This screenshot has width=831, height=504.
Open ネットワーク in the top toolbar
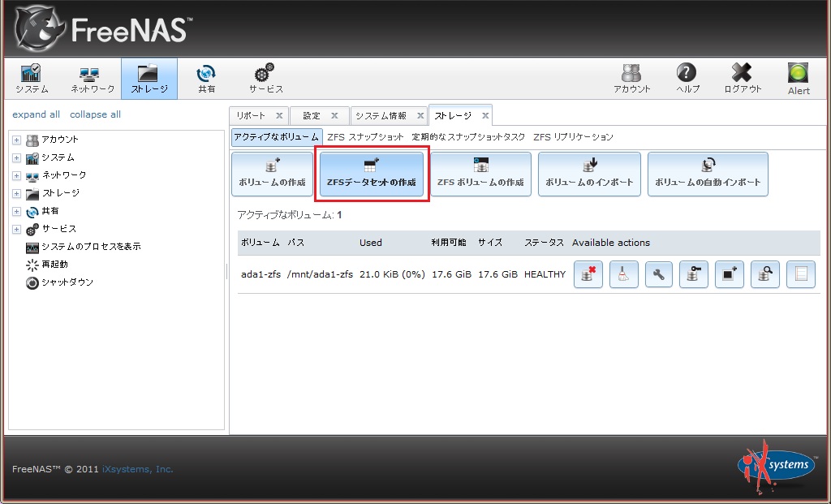[93, 79]
